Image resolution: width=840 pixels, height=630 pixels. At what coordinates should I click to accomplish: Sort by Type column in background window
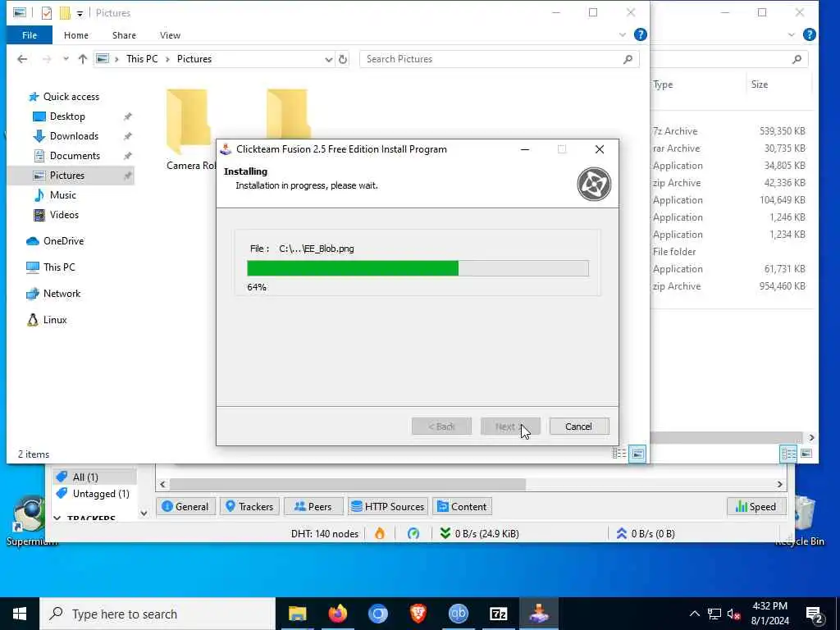tap(663, 84)
